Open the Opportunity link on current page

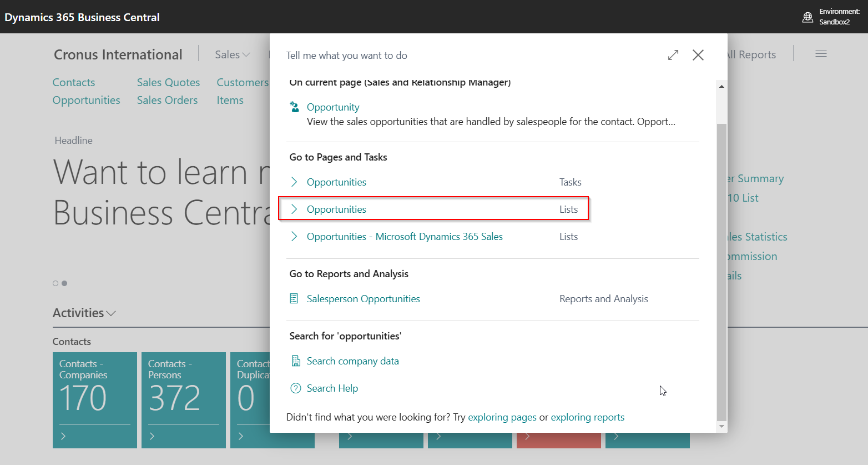click(333, 107)
